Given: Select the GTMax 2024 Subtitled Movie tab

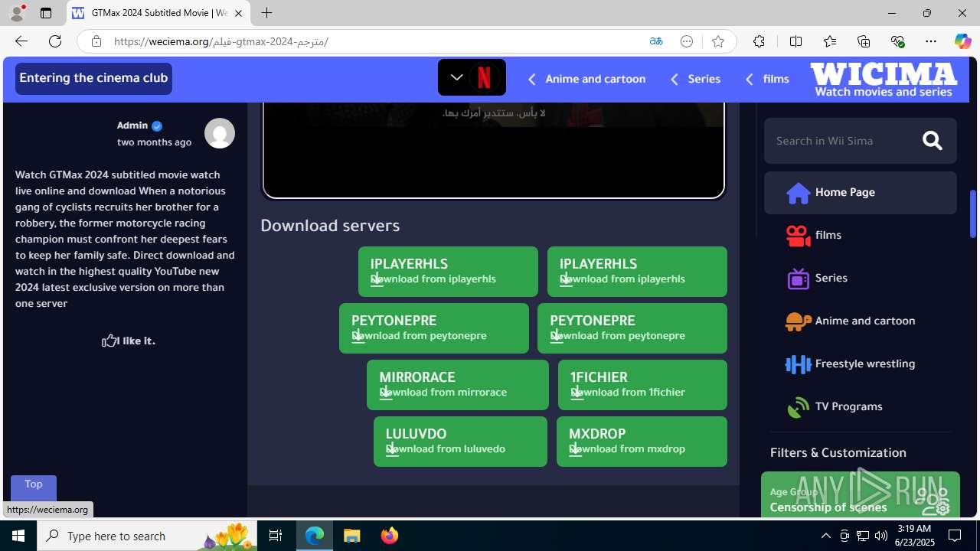Looking at the screenshot, I should 158,13.
